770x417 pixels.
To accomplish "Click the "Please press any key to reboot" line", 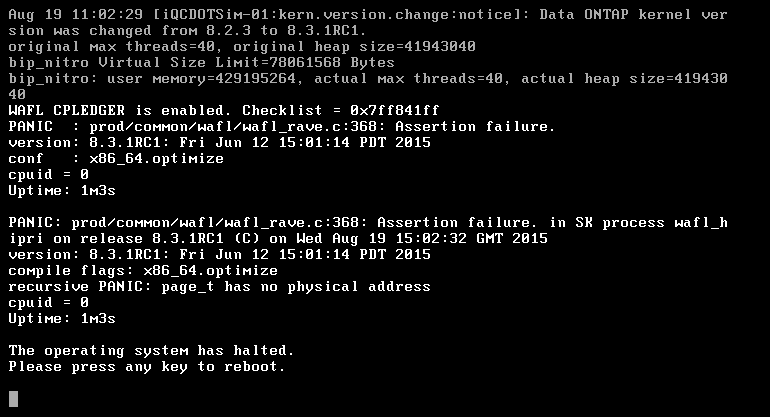I will click(x=147, y=367).
